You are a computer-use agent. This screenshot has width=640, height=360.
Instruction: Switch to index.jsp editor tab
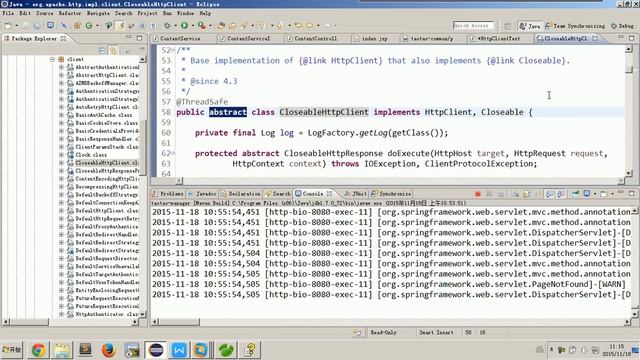point(374,38)
